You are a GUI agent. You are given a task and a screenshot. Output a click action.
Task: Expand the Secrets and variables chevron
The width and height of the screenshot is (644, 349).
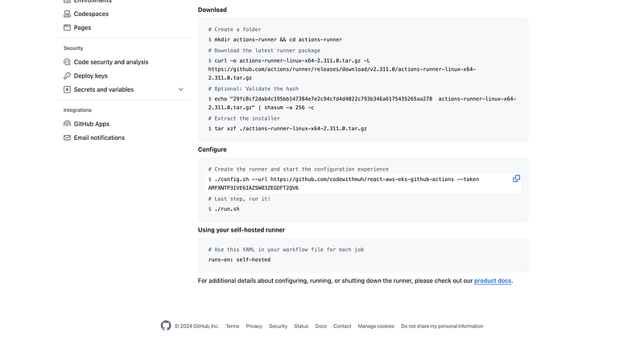click(181, 89)
